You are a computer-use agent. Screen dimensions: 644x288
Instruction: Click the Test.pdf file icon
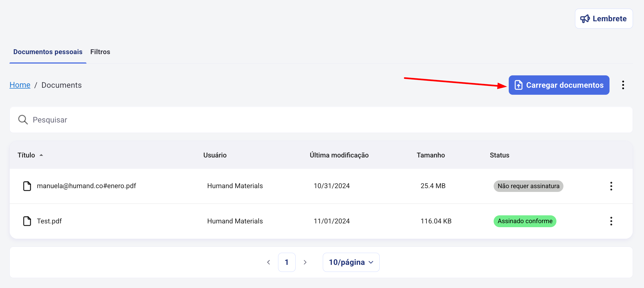(27, 221)
